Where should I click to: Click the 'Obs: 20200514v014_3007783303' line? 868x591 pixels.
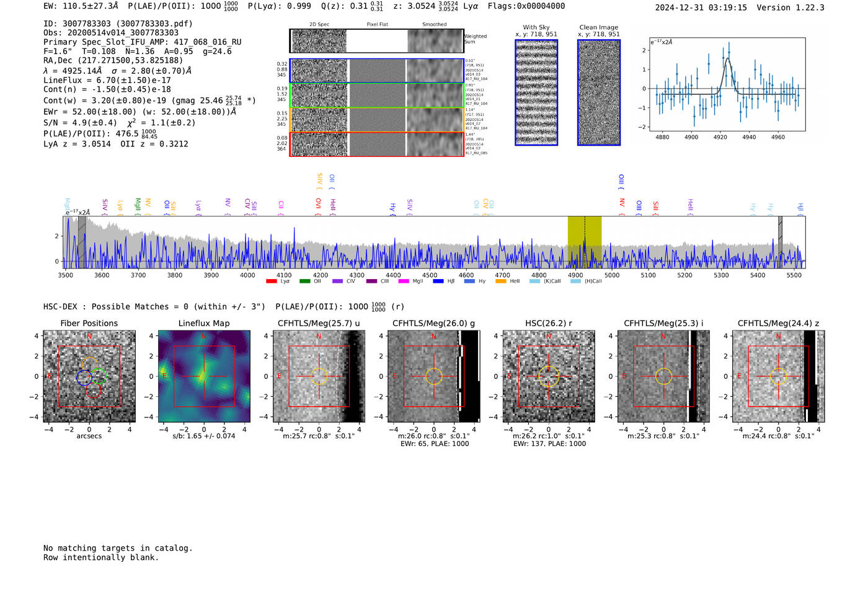tap(111, 33)
